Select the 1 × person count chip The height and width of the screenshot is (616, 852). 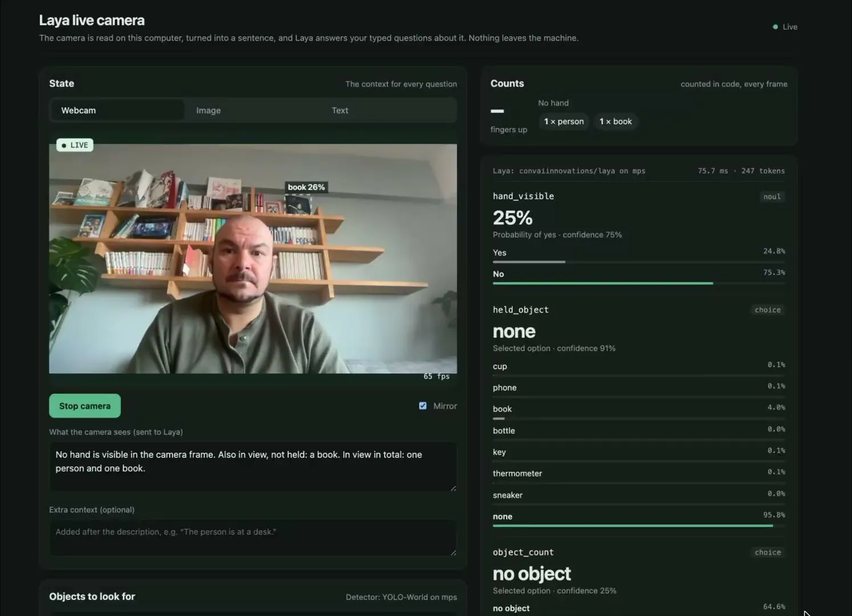tap(563, 121)
